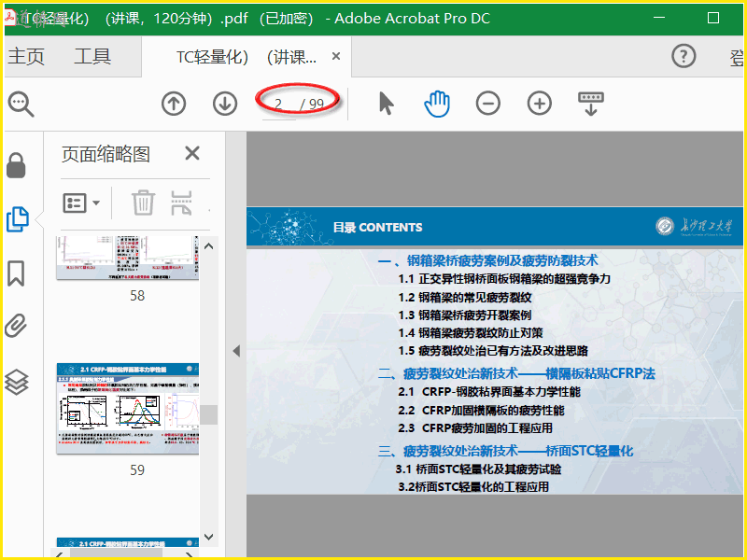Zoom in with the plus button
This screenshot has height=560, width=747.
click(x=540, y=104)
